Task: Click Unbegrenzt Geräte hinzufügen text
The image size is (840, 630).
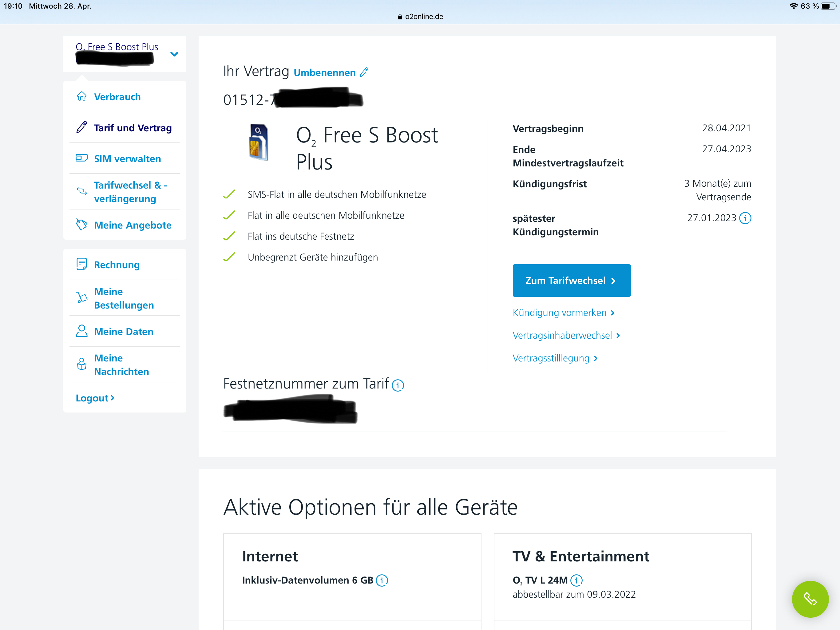Action: click(313, 257)
